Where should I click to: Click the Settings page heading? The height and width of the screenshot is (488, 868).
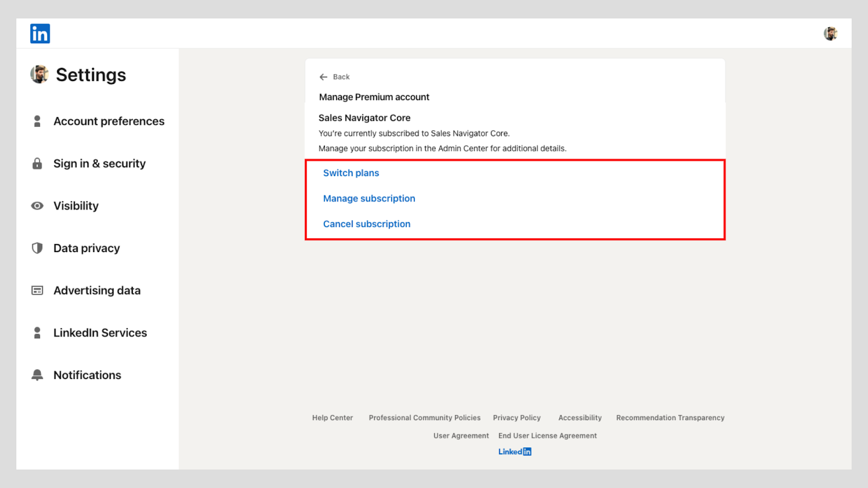[x=91, y=75]
